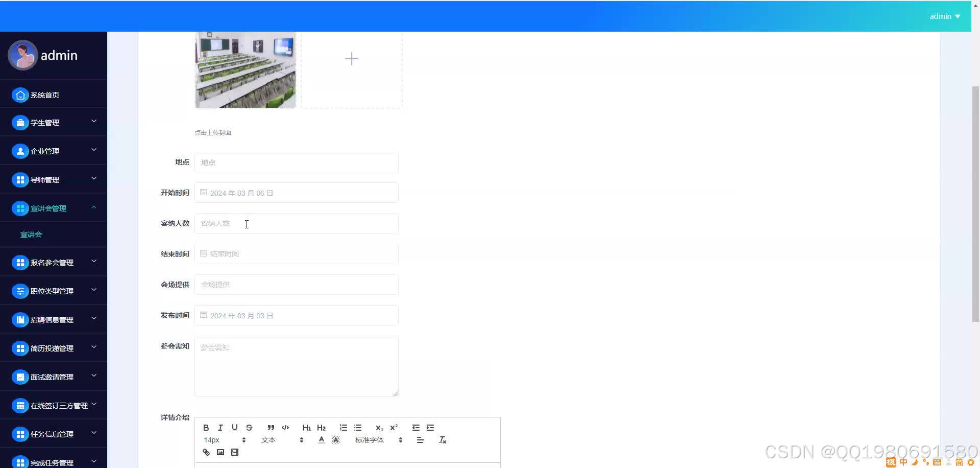The image size is (980, 468).
Task: Insert an image in editor
Action: coord(220,452)
